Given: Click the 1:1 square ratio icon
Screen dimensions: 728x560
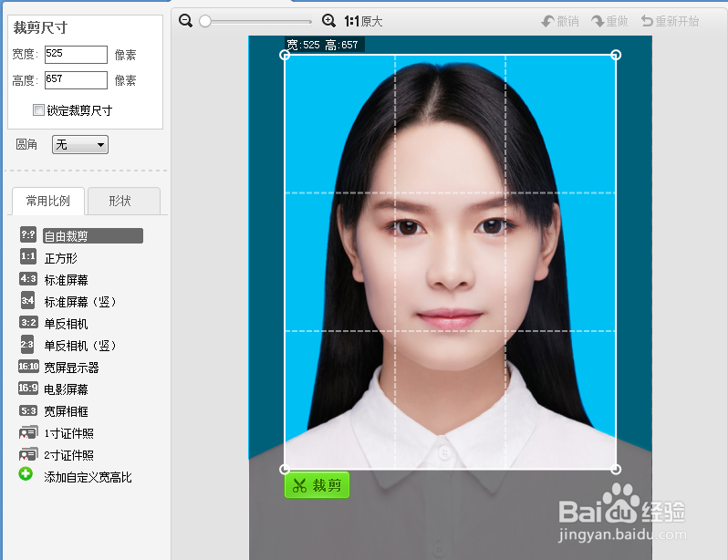Looking at the screenshot, I should coord(28,256).
